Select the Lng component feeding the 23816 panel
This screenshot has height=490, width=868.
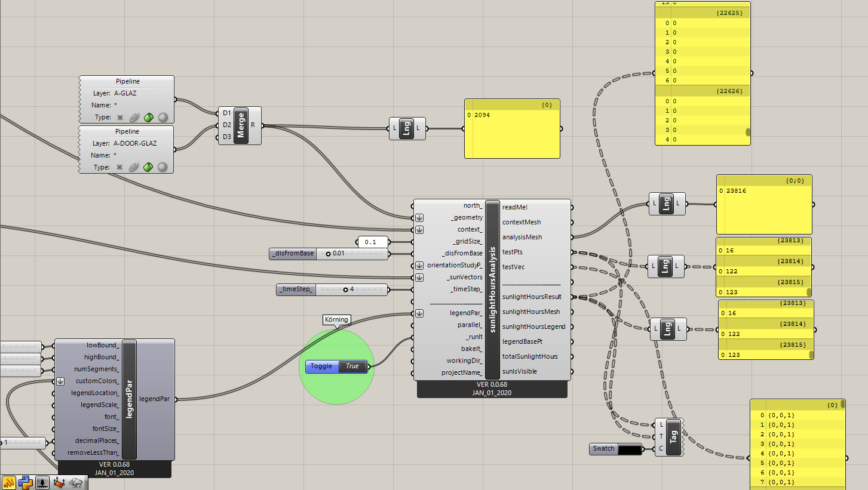click(667, 204)
